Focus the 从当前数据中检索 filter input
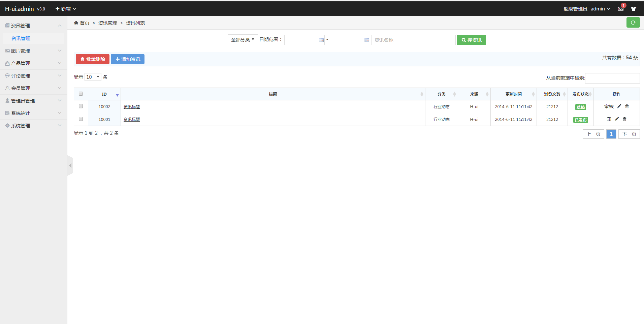 [x=612, y=78]
